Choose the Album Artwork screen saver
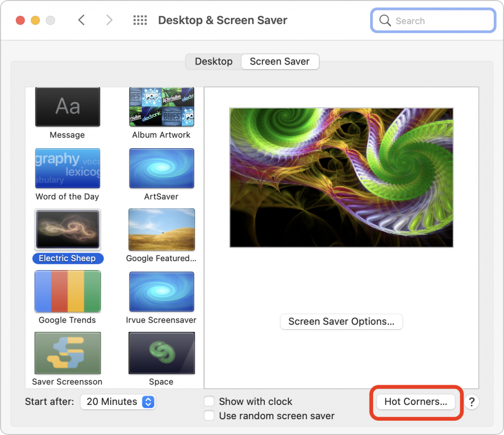The height and width of the screenshot is (435, 504). pyautogui.click(x=161, y=107)
